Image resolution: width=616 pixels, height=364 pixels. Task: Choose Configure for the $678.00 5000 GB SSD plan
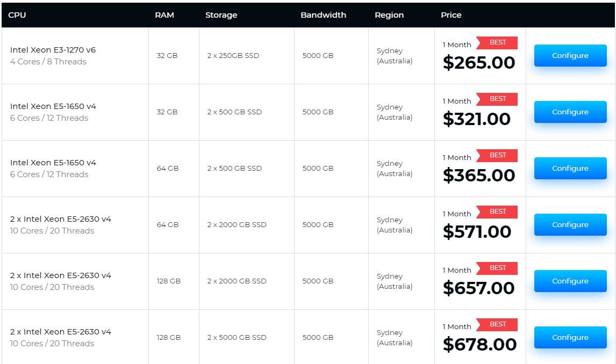click(x=570, y=337)
